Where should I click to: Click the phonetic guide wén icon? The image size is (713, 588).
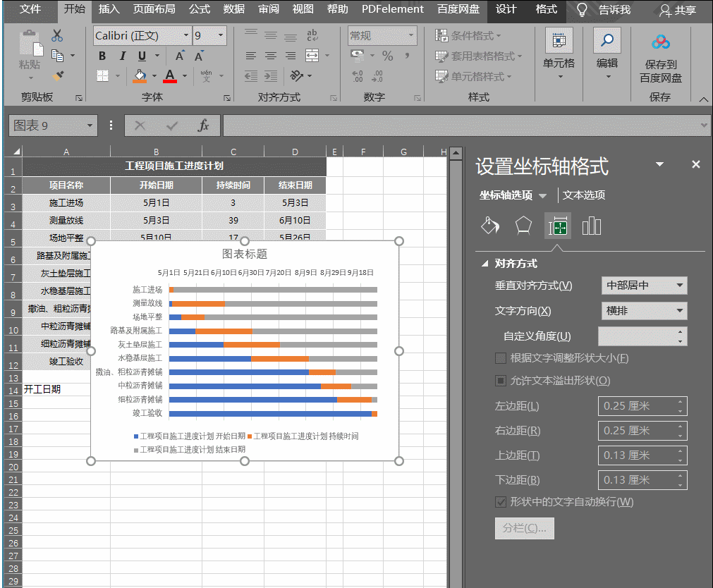pos(206,75)
